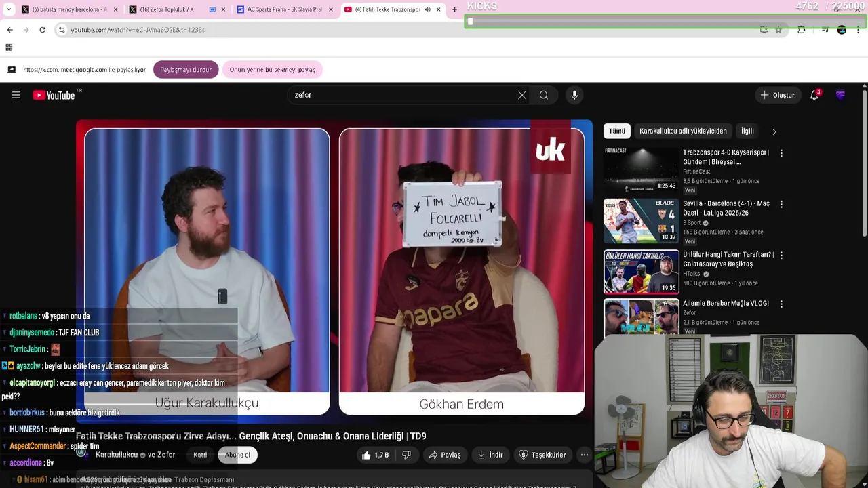868x488 pixels.
Task: Expand the tab search dropdown arrow
Action: (8, 9)
